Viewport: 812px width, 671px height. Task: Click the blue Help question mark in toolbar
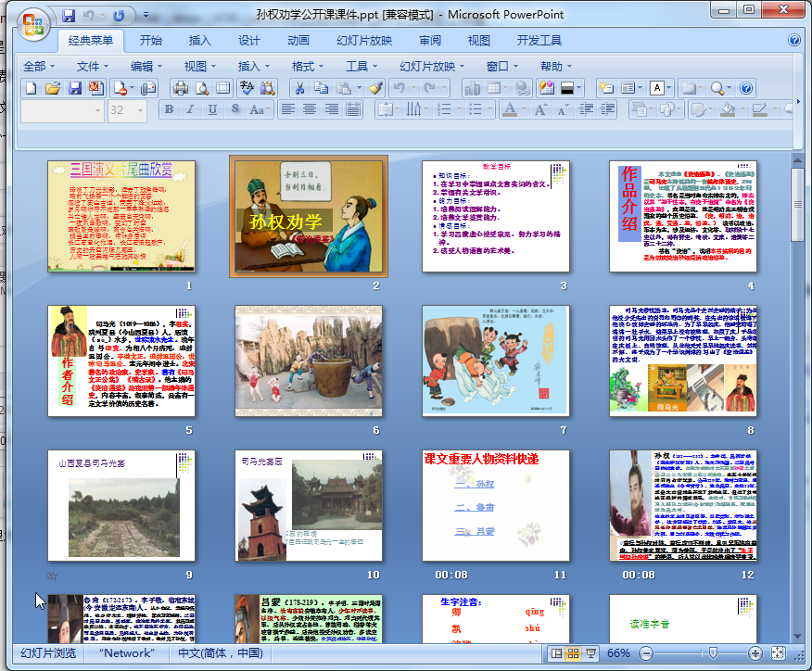pos(746,88)
